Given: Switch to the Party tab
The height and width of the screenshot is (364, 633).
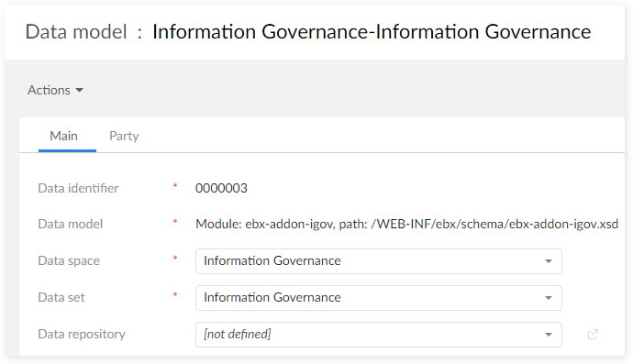Looking at the screenshot, I should pos(124,136).
